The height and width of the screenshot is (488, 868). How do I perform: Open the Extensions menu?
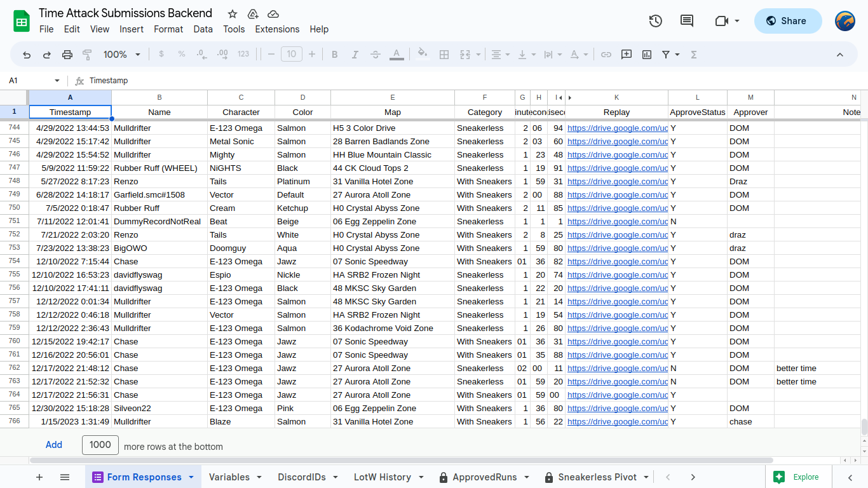tap(277, 29)
